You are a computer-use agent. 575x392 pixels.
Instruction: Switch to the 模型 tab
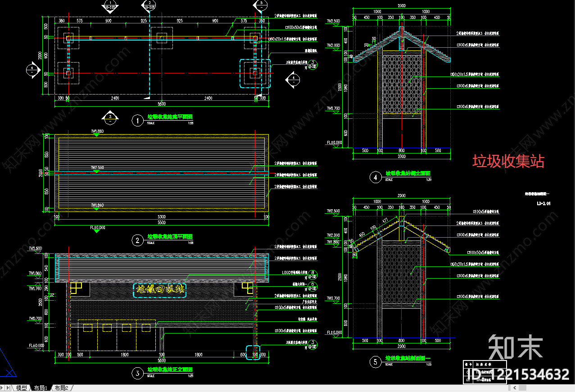[x=21, y=388]
